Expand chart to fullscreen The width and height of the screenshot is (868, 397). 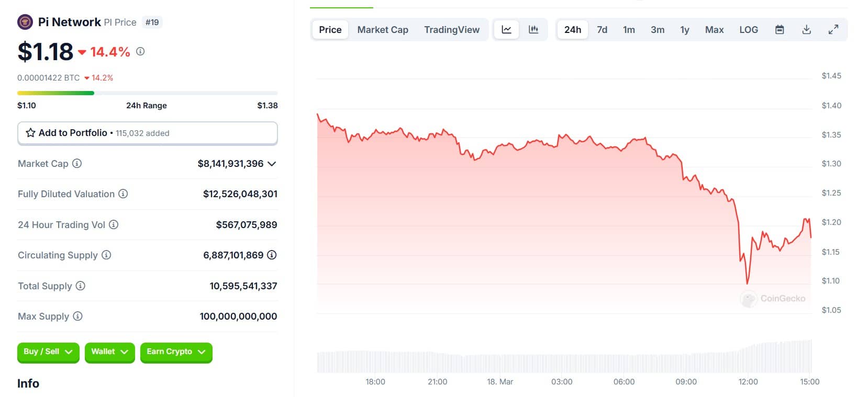(833, 30)
